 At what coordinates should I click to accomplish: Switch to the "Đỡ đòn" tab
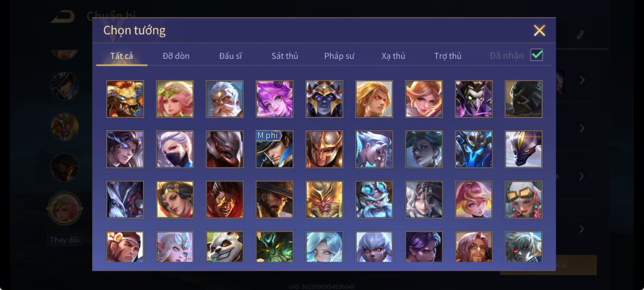coord(176,56)
